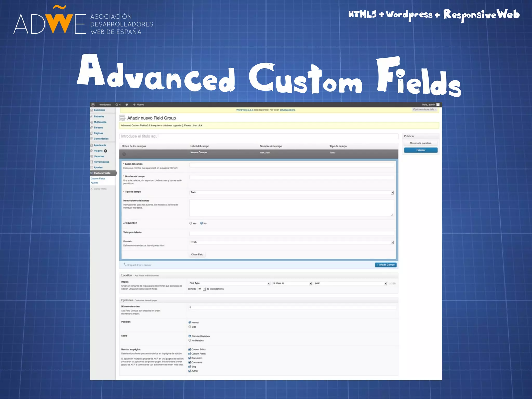
Task: Click the comments bubble icon in admin bar
Action: (x=127, y=105)
